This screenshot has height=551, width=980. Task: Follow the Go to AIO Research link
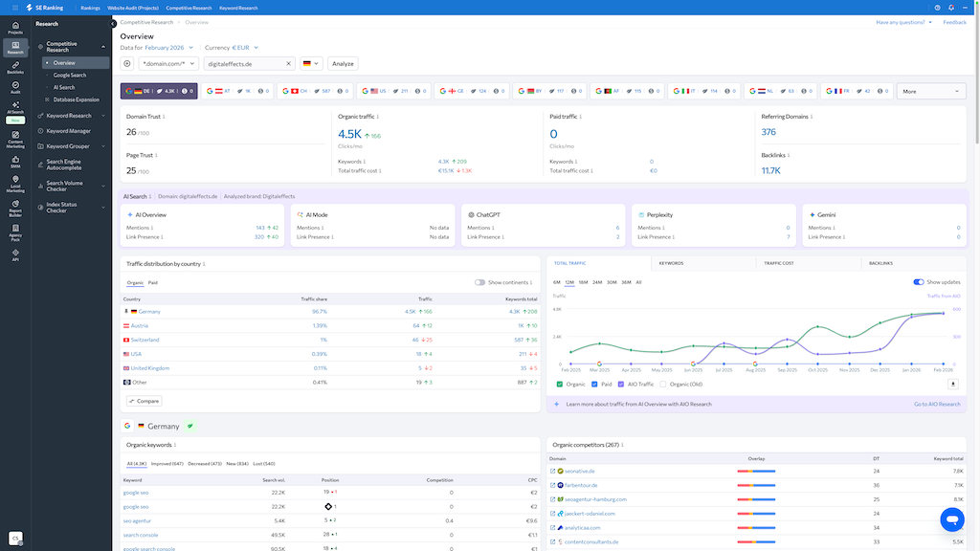tap(936, 404)
